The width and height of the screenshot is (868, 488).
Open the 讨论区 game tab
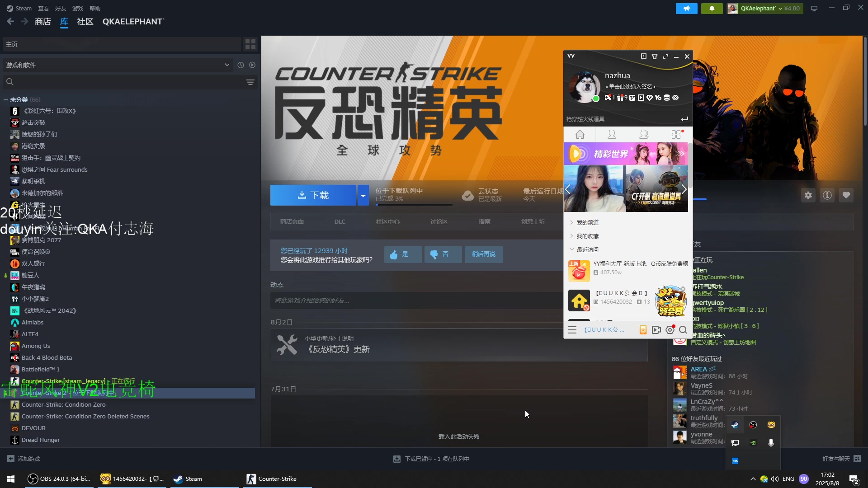click(x=439, y=221)
